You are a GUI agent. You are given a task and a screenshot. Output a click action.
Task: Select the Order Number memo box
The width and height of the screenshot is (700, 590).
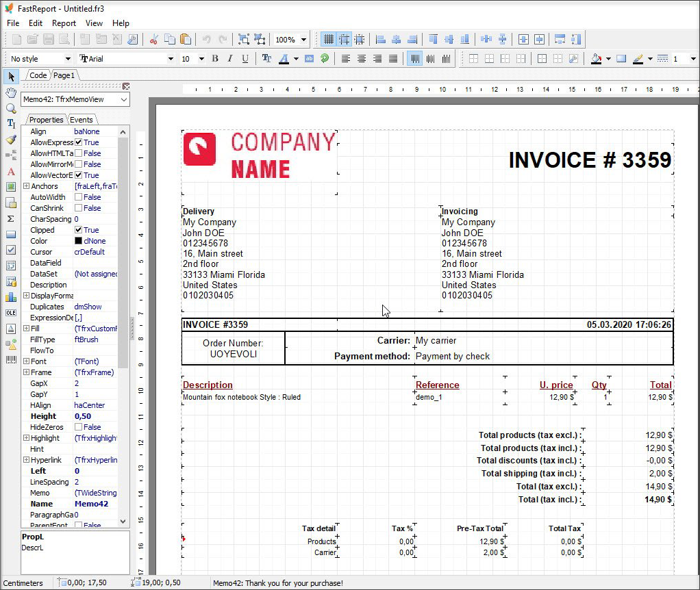[233, 348]
